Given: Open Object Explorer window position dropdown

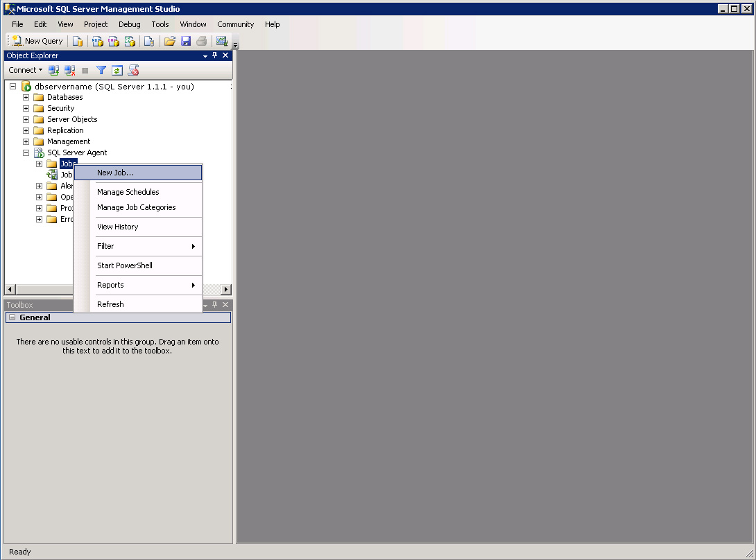Looking at the screenshot, I should pyautogui.click(x=205, y=56).
